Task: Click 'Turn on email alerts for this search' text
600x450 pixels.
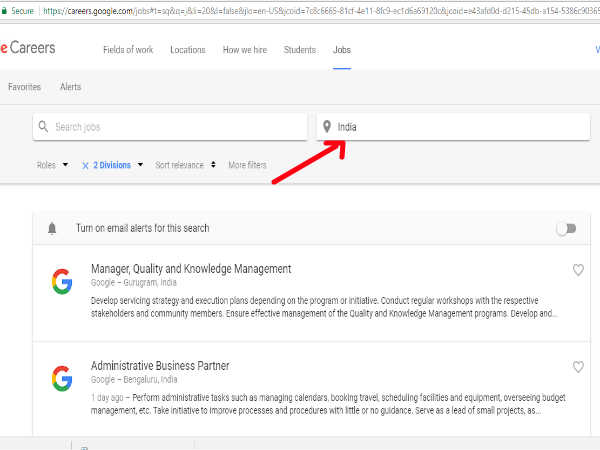Action: pyautogui.click(x=142, y=228)
